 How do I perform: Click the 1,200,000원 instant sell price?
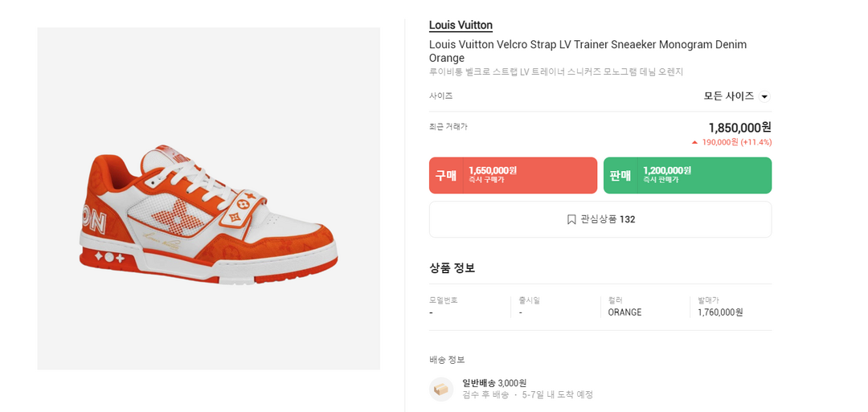pos(666,170)
